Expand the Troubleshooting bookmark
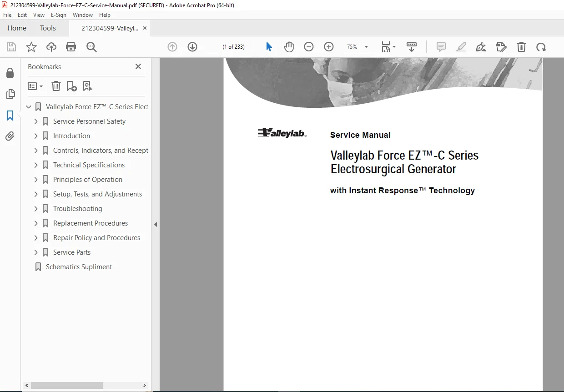Screen dimensions: 564x392 (36, 209)
